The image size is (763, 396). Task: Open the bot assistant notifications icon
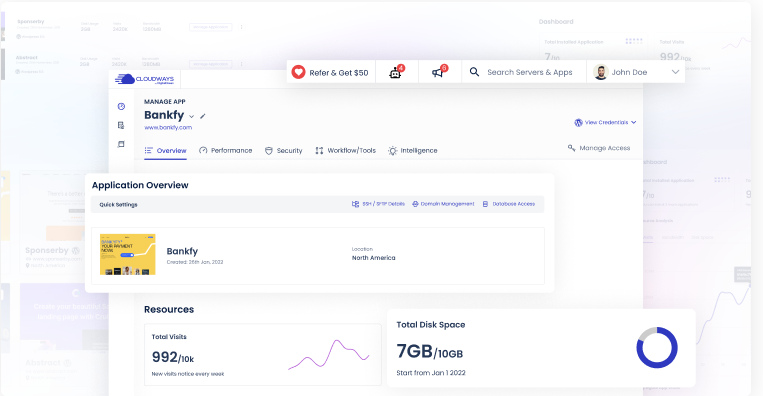[x=397, y=72]
